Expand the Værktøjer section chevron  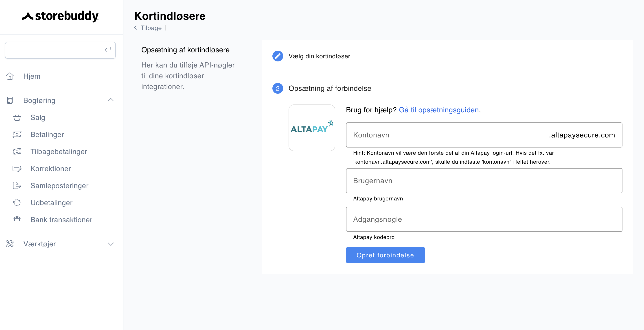111,244
